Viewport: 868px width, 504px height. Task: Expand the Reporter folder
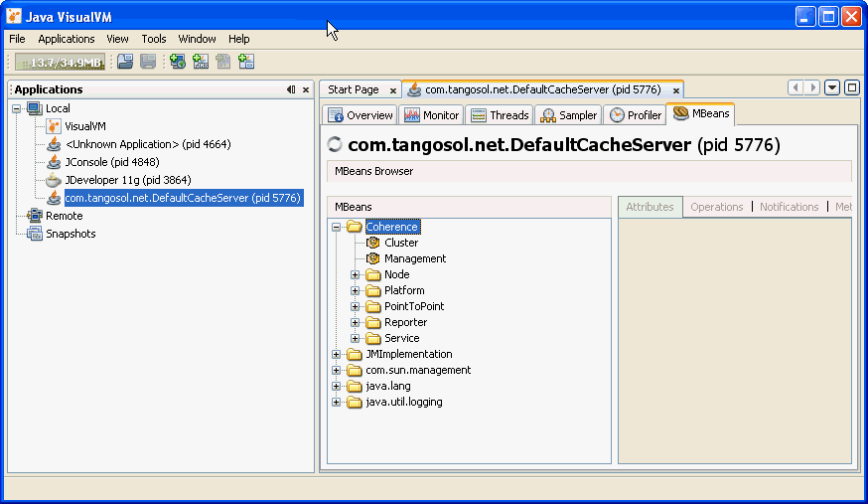355,322
